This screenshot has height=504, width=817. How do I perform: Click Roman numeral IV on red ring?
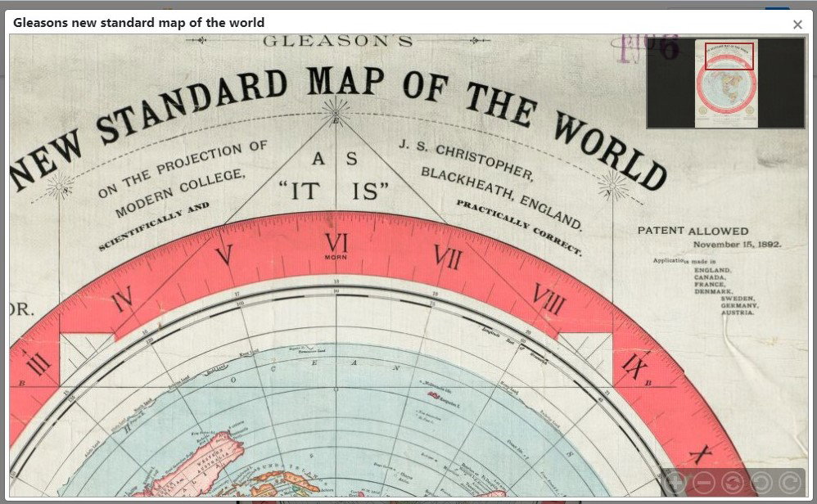(x=122, y=300)
